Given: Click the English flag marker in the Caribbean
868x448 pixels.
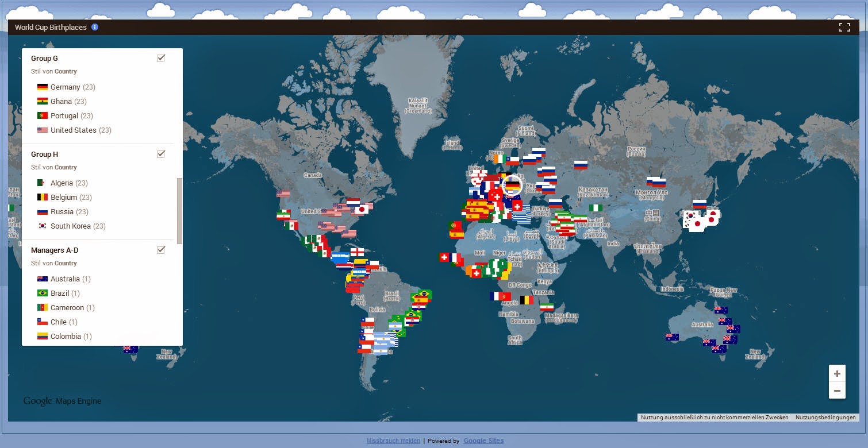Looking at the screenshot, I should point(357,252).
